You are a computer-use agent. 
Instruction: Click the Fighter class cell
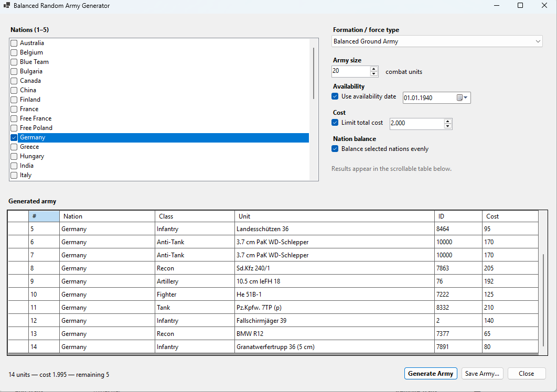tap(195, 295)
